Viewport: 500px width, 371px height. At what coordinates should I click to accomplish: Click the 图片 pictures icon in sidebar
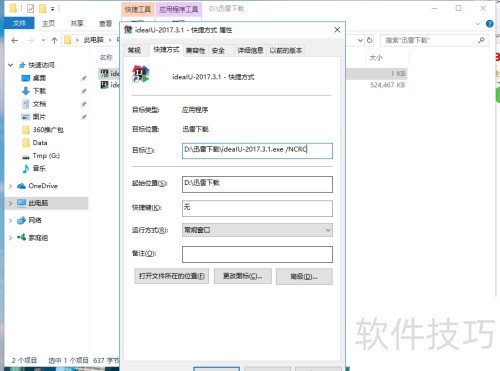[26, 117]
